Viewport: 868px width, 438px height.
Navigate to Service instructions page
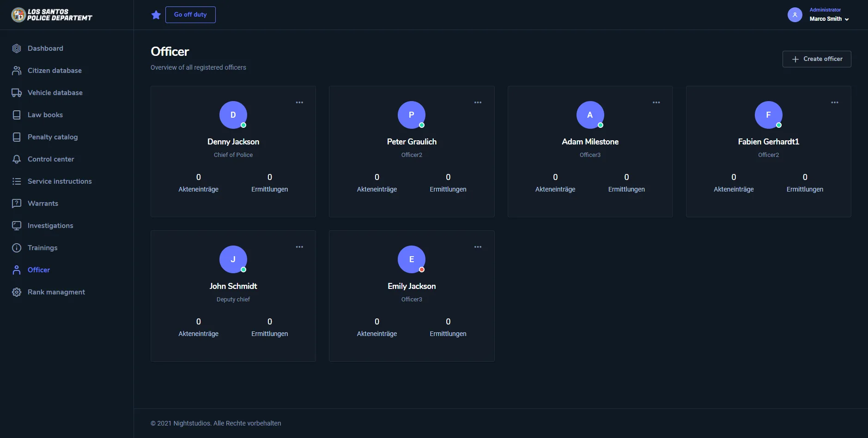(x=60, y=181)
